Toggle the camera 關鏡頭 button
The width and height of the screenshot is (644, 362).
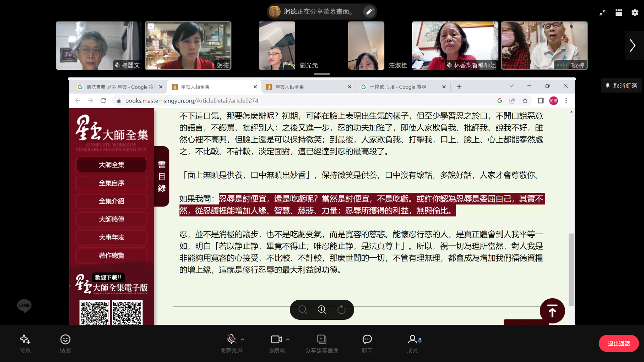click(276, 340)
